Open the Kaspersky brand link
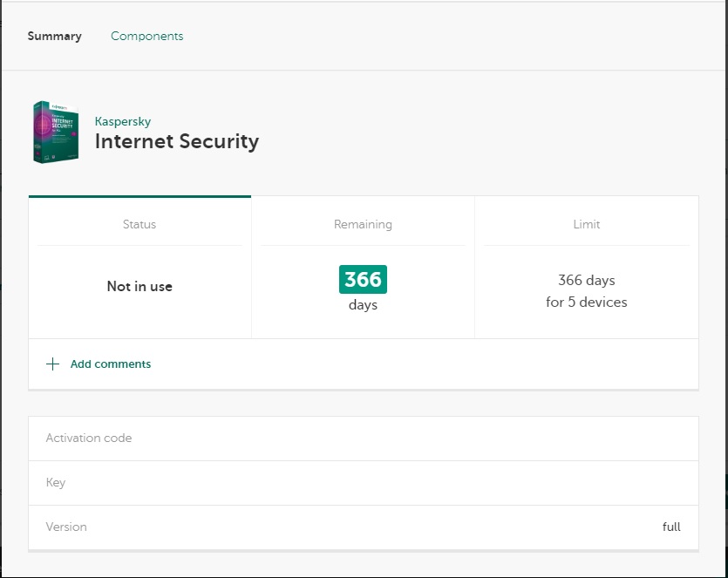Screen dimensions: 728x578 click(123, 122)
